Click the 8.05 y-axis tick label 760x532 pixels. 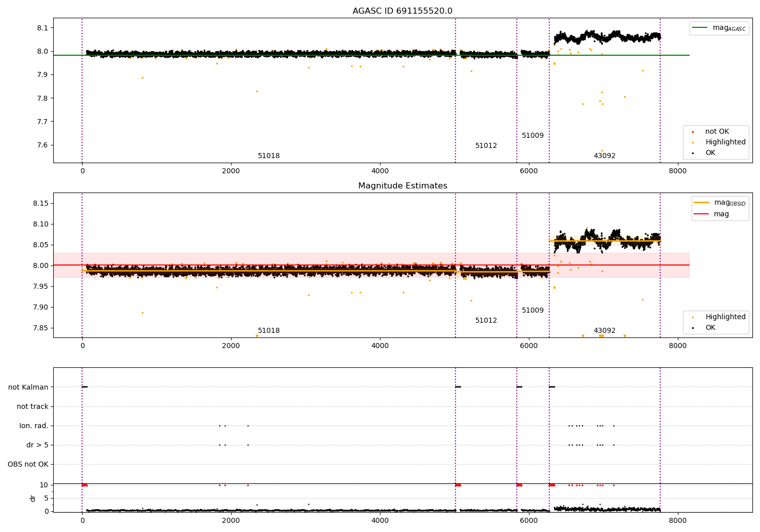[41, 245]
